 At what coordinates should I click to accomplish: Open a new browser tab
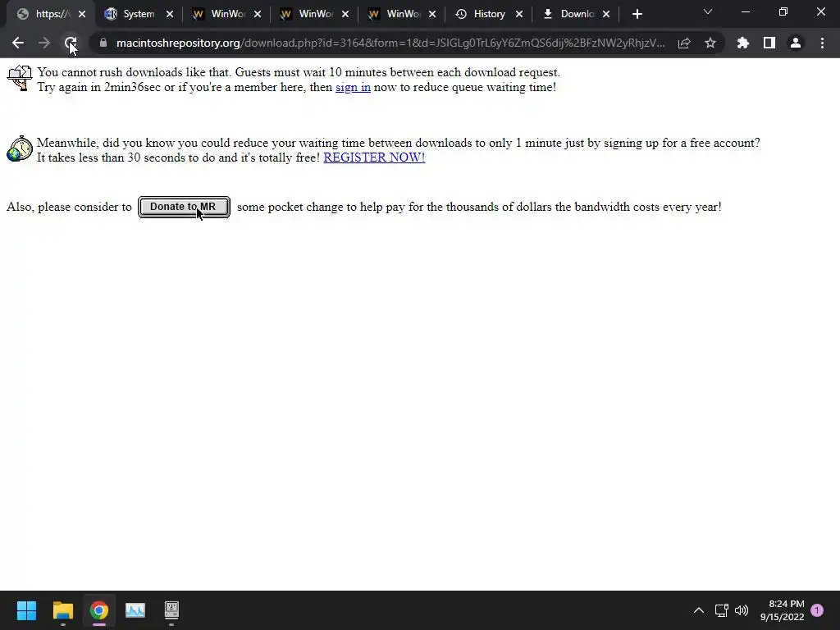click(x=637, y=15)
